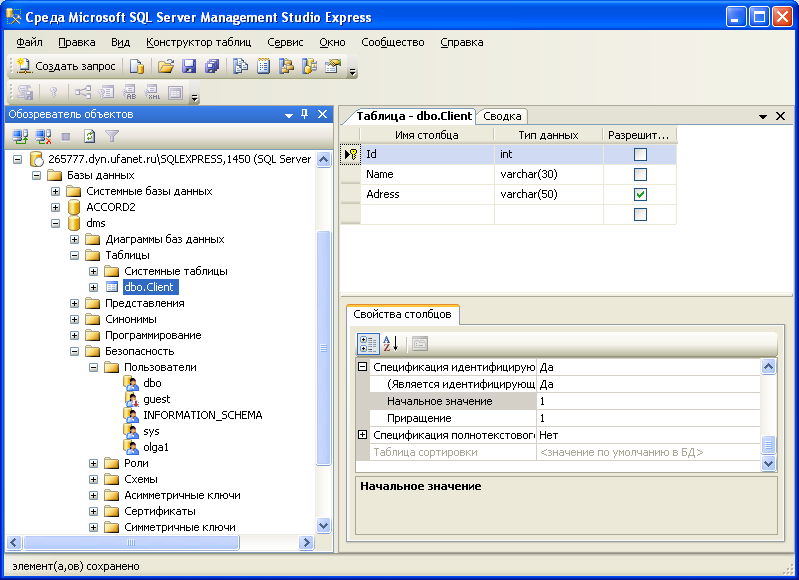
Task: Refresh Object Explorer with the refresh icon
Action: 89,136
